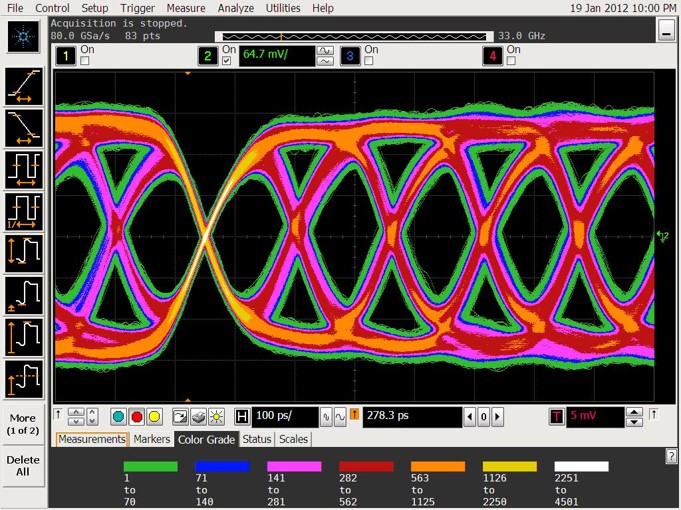Switch to the Status tab
The image size is (681, 510).
(x=257, y=439)
